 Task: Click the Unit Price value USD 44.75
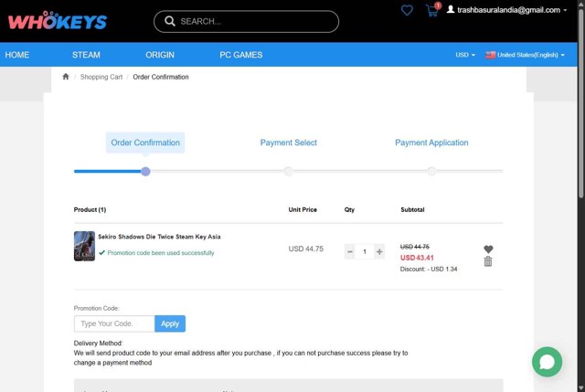pyautogui.click(x=306, y=249)
